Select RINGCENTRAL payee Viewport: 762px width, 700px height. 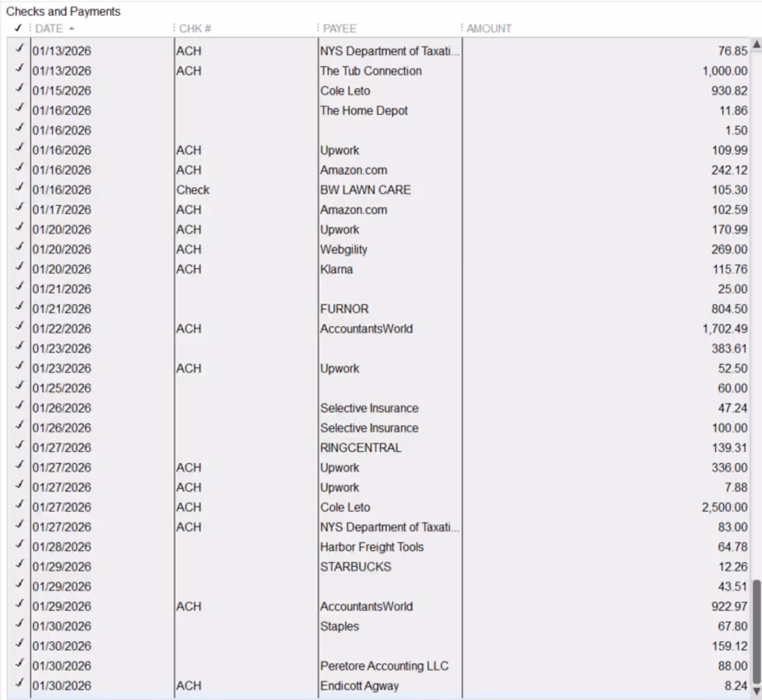[x=361, y=448]
